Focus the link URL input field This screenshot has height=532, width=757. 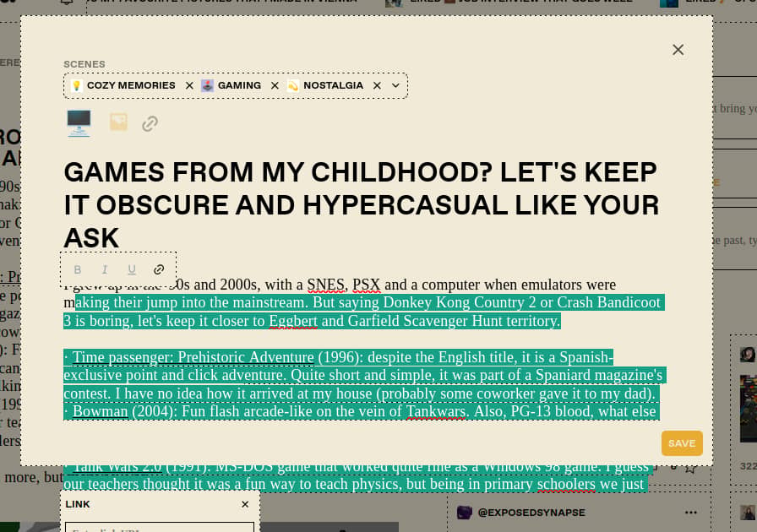click(160, 527)
